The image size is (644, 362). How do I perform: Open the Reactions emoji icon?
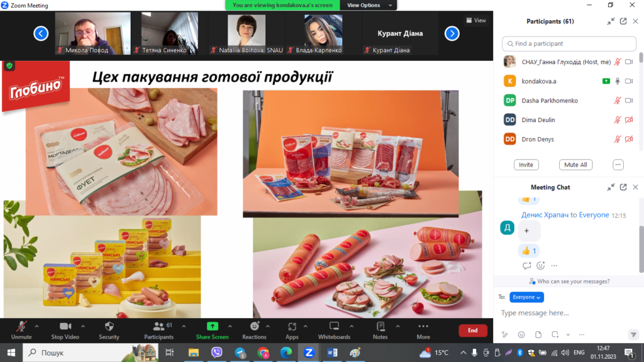point(254,327)
